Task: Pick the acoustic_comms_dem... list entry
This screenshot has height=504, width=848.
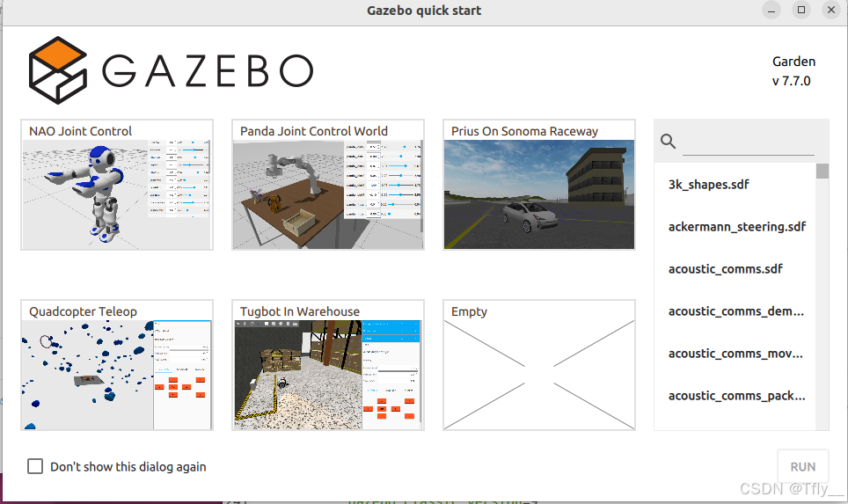Action: click(x=736, y=311)
